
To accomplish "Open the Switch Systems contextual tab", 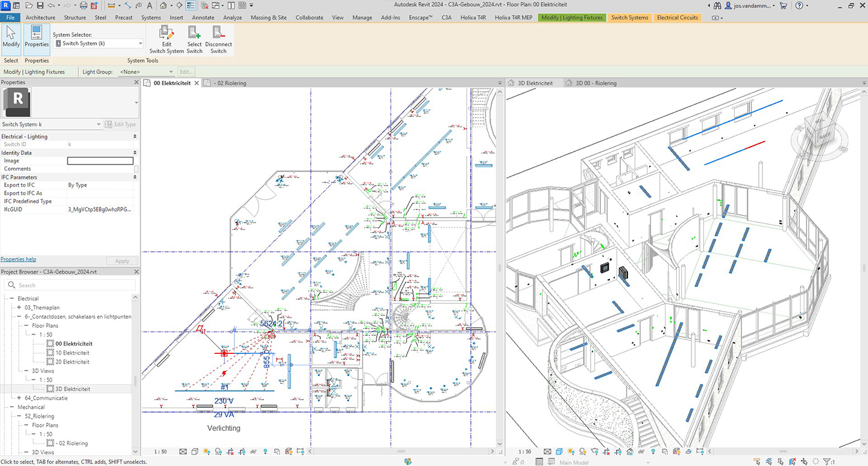I will point(629,17).
